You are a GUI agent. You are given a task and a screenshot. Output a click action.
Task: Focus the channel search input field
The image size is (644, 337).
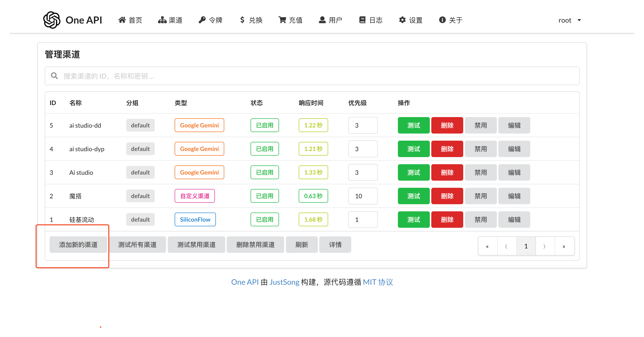312,76
